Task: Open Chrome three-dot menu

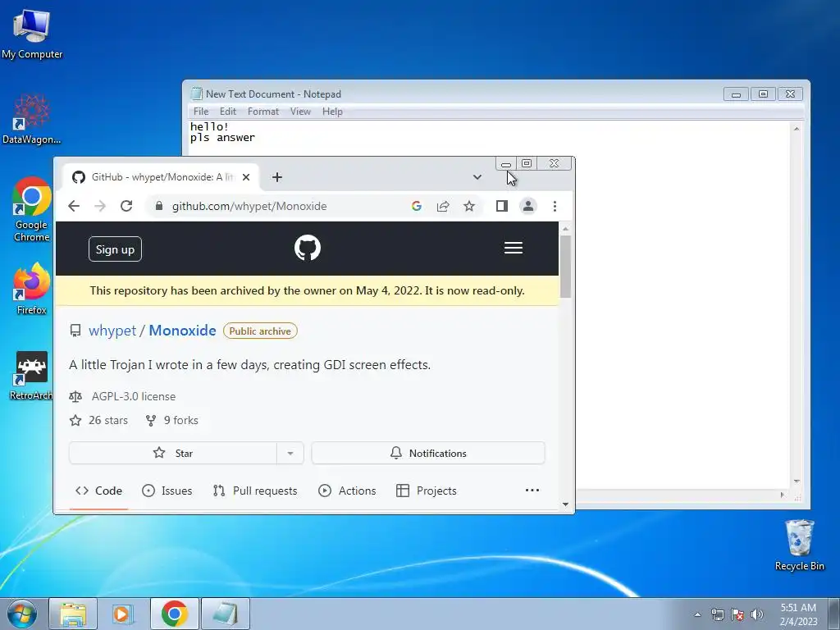Action: coord(555,206)
